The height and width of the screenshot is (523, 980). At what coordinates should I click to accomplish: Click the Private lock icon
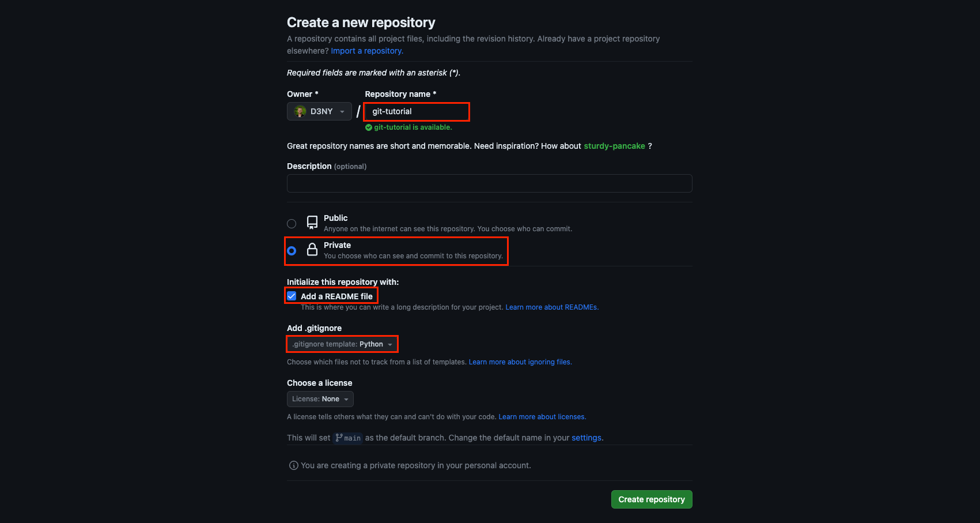(x=312, y=250)
